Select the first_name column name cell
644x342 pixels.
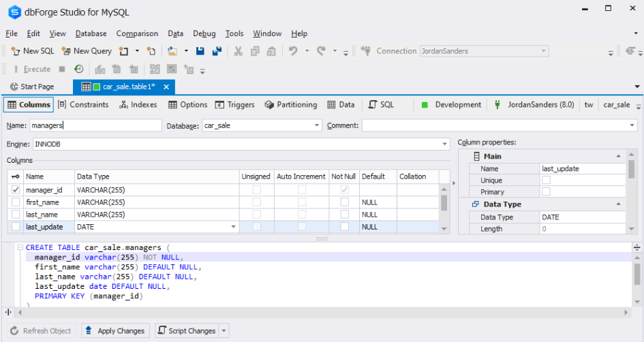[x=49, y=202]
